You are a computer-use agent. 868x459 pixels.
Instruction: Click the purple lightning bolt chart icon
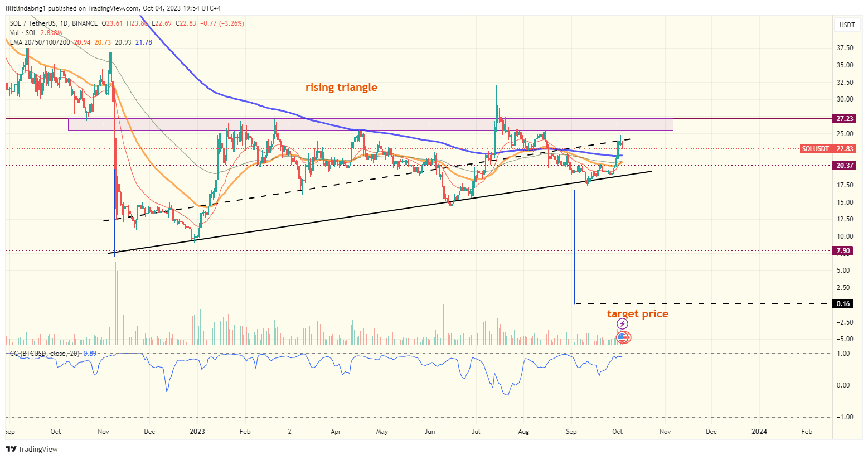(623, 323)
